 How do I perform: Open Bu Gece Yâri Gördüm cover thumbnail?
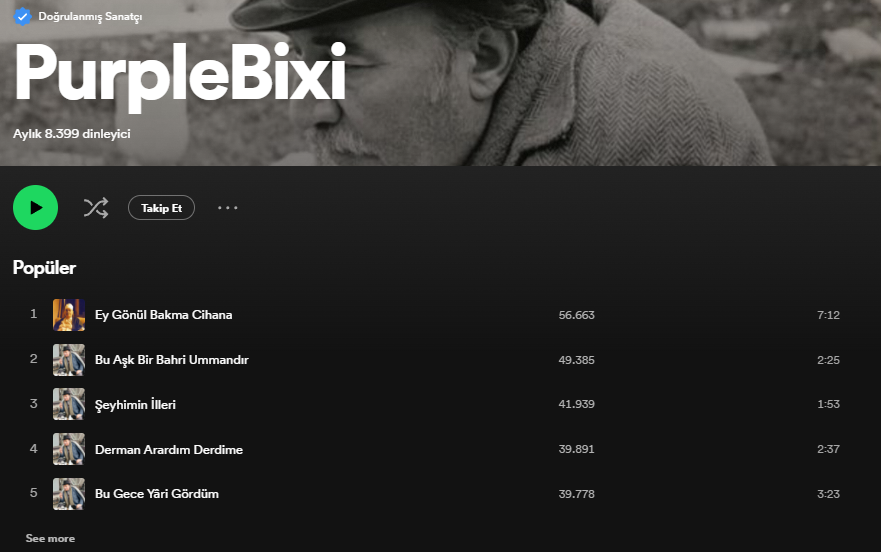[69, 494]
